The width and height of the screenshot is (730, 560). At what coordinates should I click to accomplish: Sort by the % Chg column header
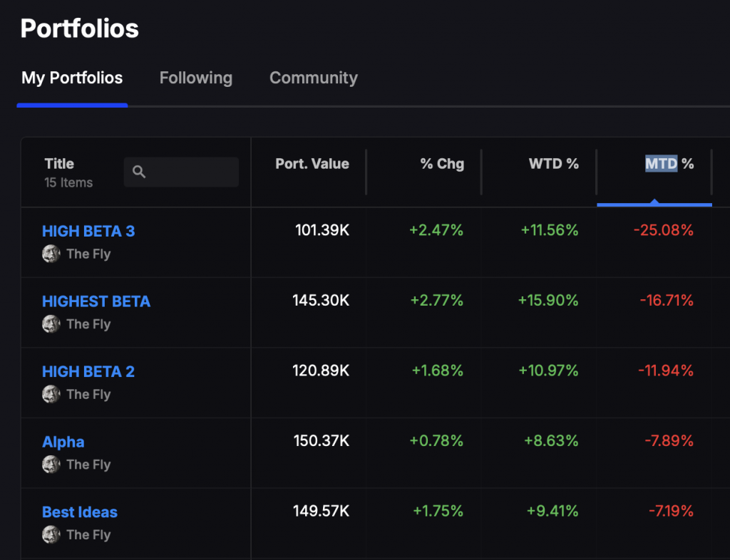coord(442,164)
